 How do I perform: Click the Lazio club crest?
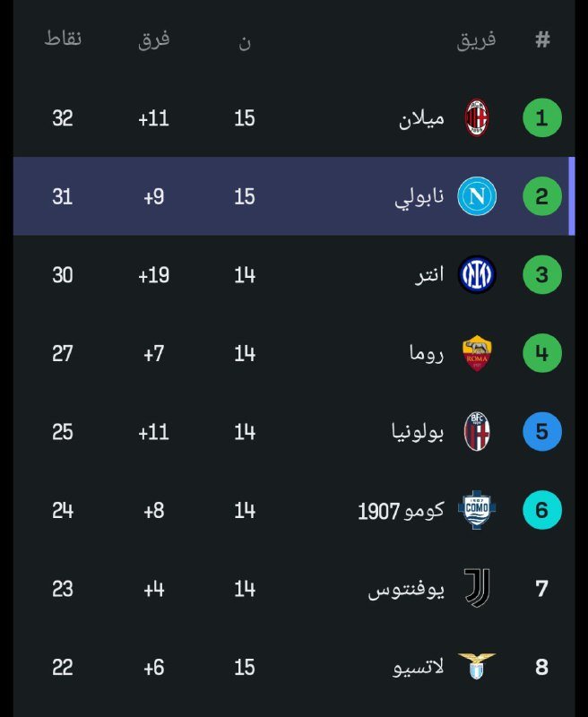point(477,667)
